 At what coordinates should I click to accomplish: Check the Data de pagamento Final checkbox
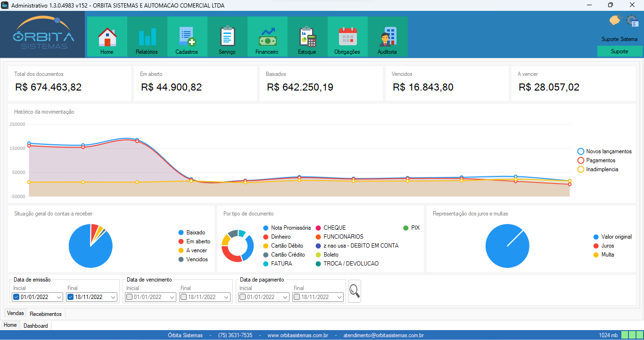pyautogui.click(x=297, y=297)
